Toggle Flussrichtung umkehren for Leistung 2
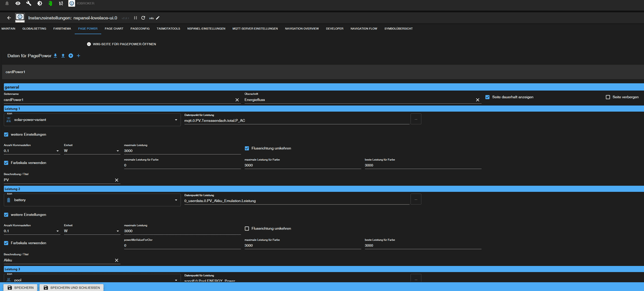 point(247,228)
